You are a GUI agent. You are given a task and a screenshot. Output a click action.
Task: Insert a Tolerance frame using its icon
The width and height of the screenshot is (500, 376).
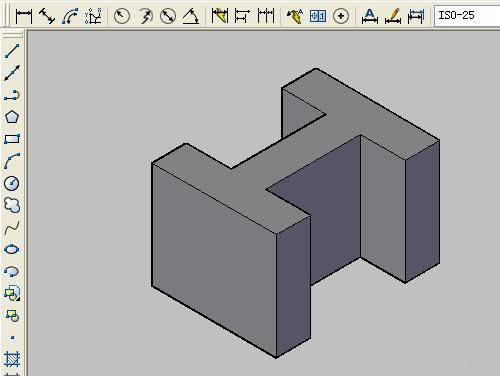click(x=318, y=16)
